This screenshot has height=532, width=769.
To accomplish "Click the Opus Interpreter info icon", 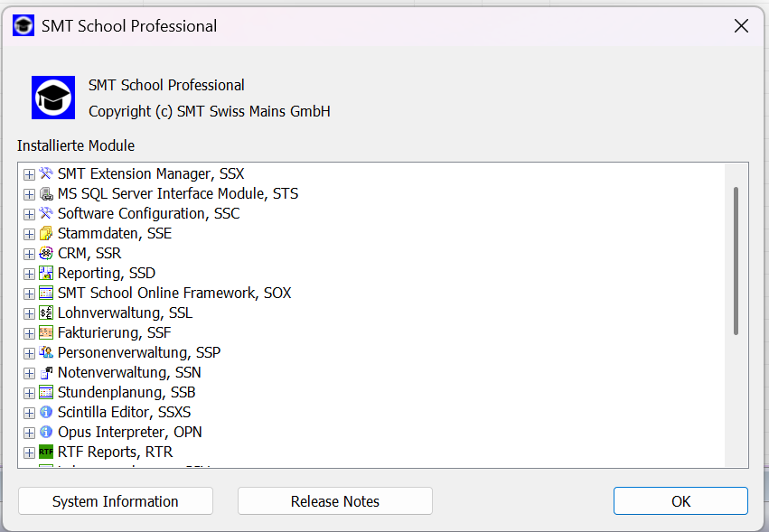I will click(x=46, y=432).
